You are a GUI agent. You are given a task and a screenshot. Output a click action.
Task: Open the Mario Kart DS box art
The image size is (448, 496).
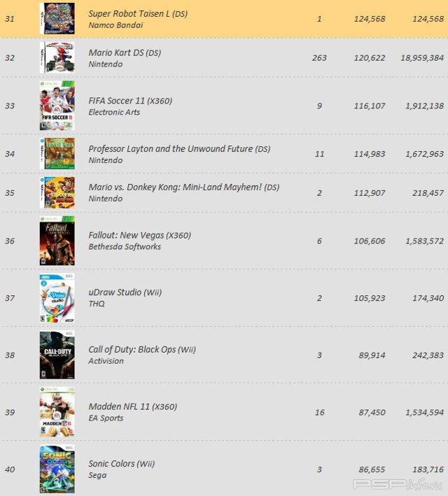[57, 57]
